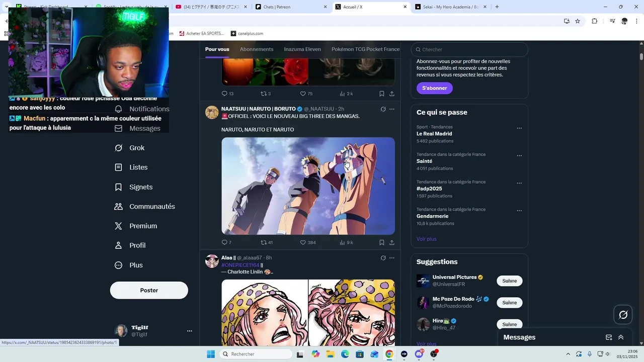Bookmark the top post with 13 replies
The width and height of the screenshot is (644, 362).
(x=382, y=94)
